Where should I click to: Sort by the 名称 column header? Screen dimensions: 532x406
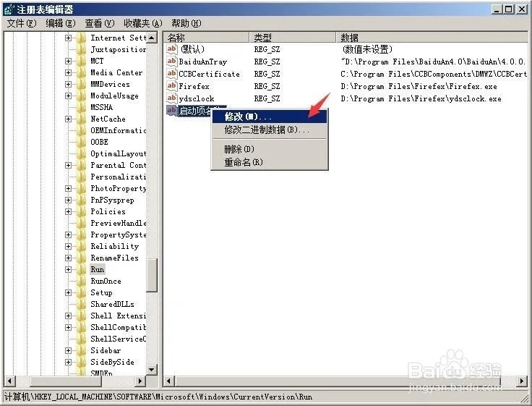pos(207,37)
